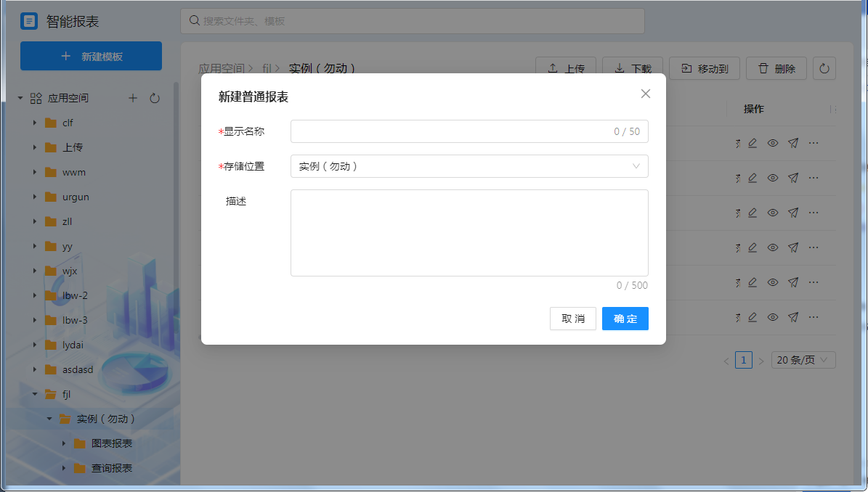
Task: Click the 确定 button
Action: tap(625, 319)
